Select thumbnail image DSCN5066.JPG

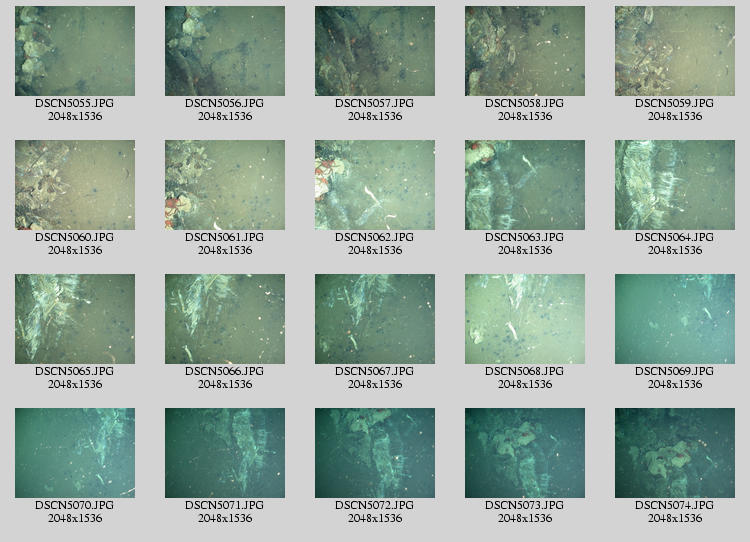tap(225, 319)
